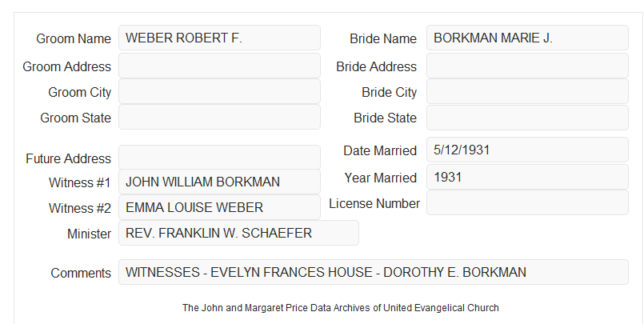
Task: Click the Comments label
Action: [81, 273]
